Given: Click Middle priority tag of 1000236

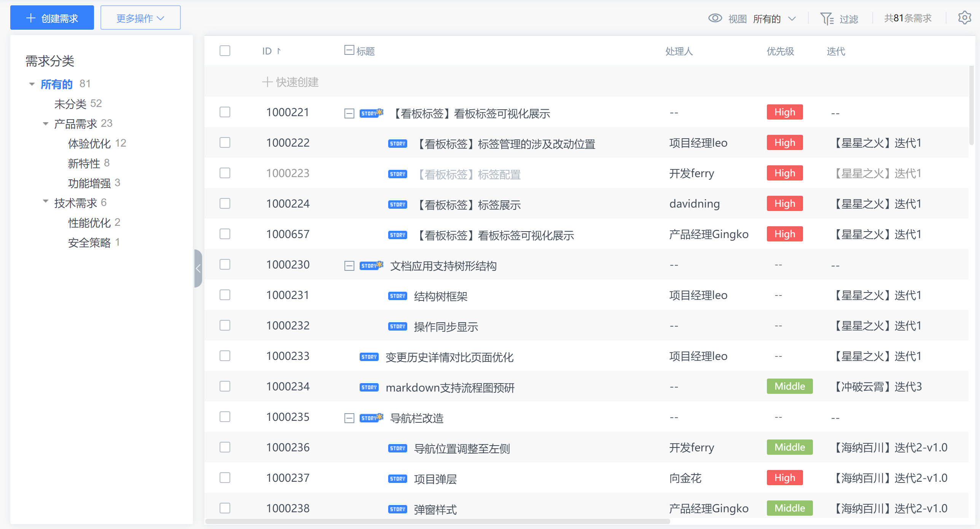Looking at the screenshot, I should click(x=790, y=447).
